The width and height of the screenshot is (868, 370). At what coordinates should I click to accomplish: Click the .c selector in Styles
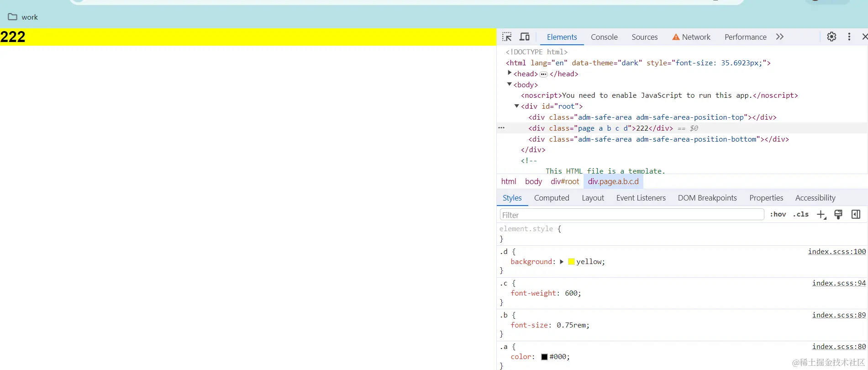coord(503,283)
